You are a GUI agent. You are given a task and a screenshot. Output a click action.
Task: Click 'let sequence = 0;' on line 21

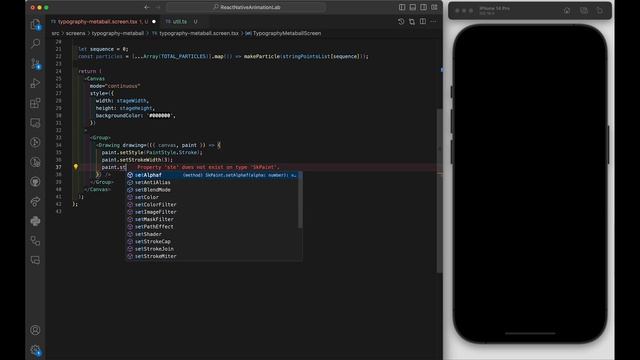(103, 49)
